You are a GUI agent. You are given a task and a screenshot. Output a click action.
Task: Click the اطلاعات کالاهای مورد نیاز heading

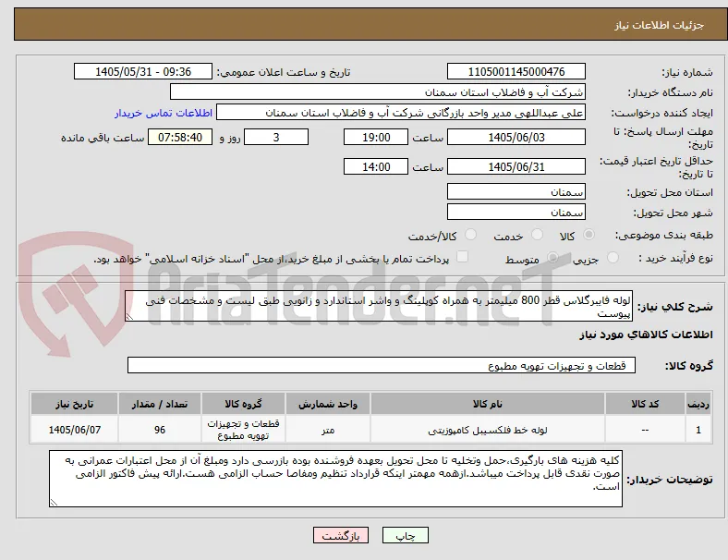click(x=646, y=335)
